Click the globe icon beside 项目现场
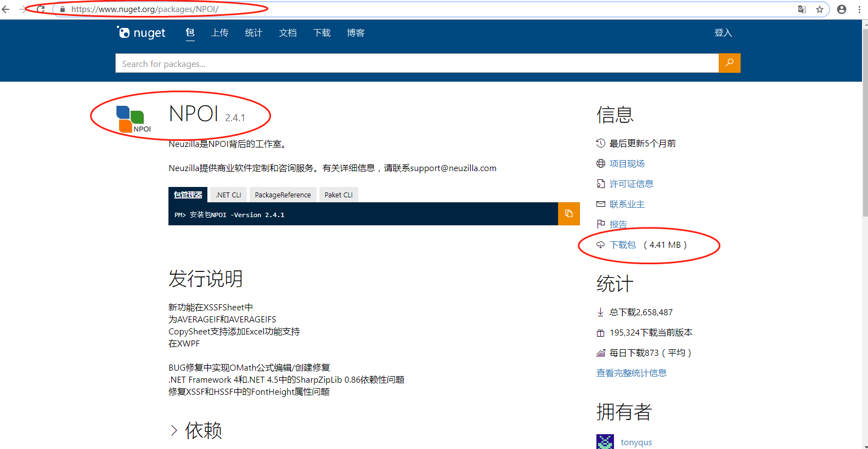The width and height of the screenshot is (868, 449). pos(601,163)
